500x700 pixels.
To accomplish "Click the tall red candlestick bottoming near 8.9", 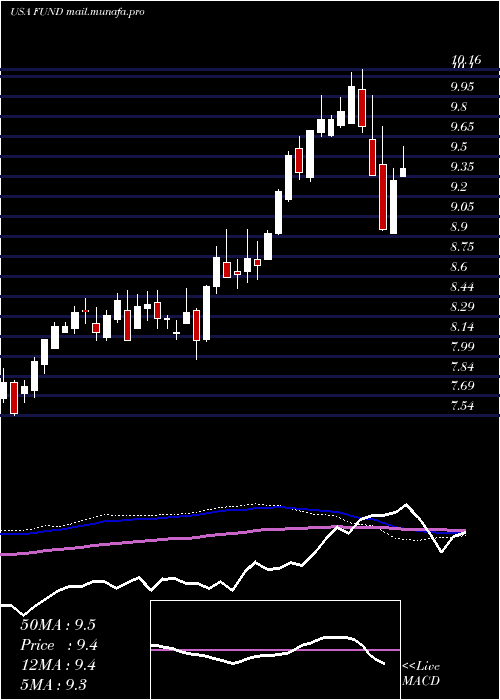I will point(383,197).
